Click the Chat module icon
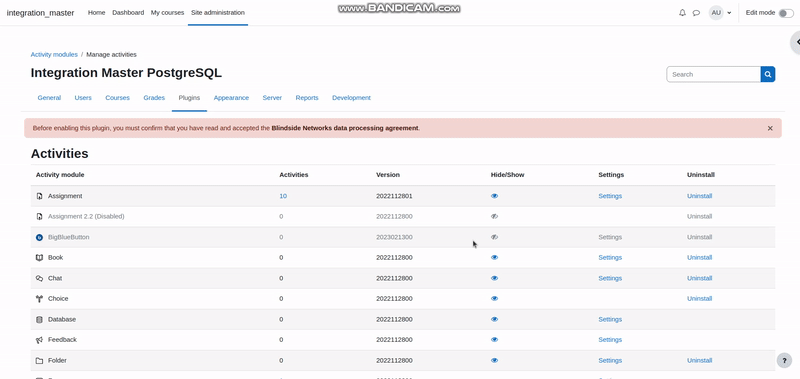The width and height of the screenshot is (800, 379). pos(39,279)
